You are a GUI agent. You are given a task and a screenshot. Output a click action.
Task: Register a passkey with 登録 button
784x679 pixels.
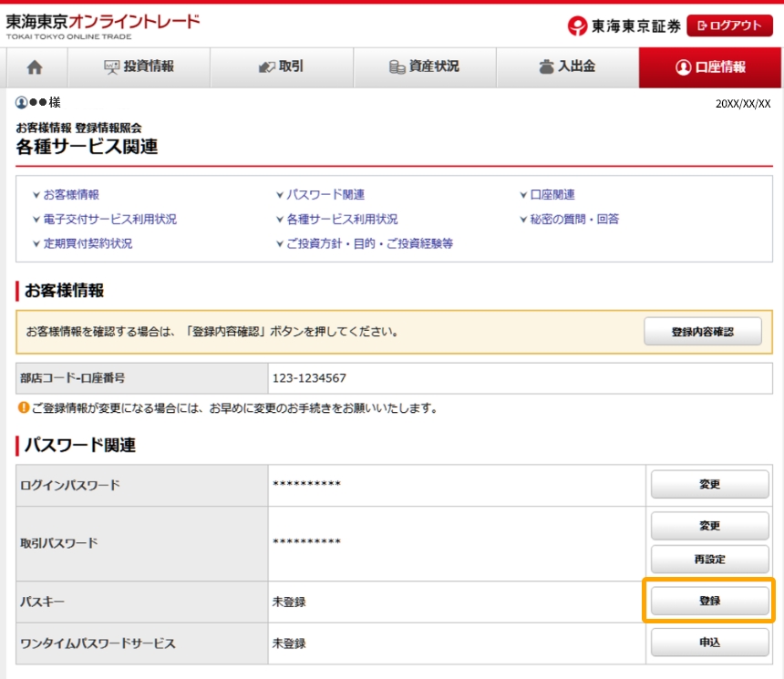coord(709,602)
